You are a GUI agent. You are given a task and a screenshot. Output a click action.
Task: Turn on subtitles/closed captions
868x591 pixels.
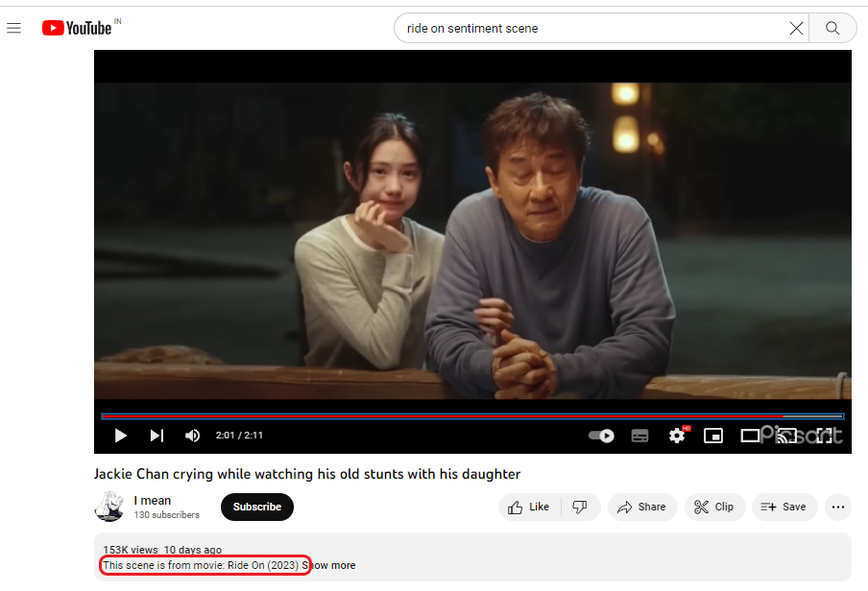(x=639, y=436)
